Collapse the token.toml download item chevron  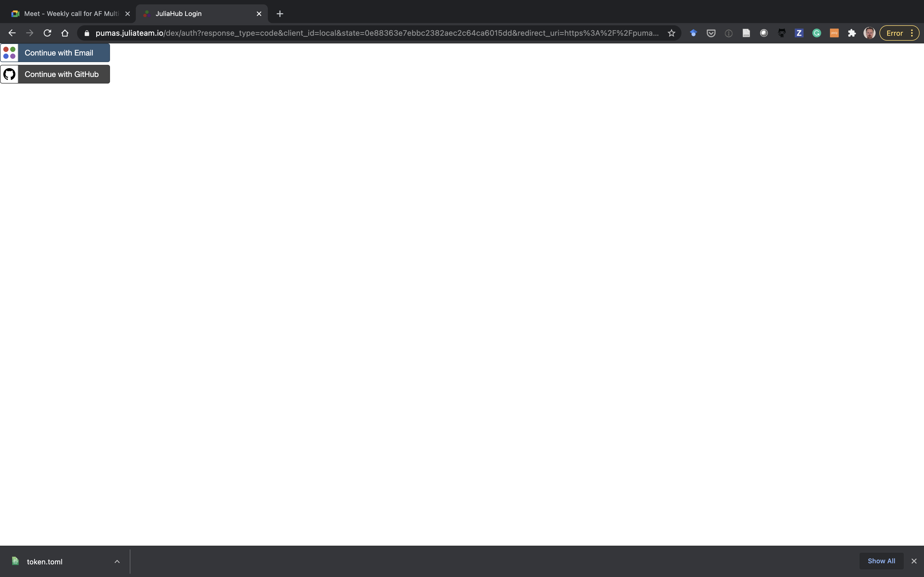[x=117, y=561]
